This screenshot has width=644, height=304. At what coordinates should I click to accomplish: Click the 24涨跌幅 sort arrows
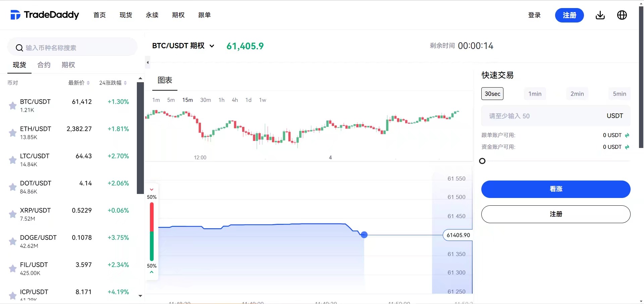(x=124, y=83)
